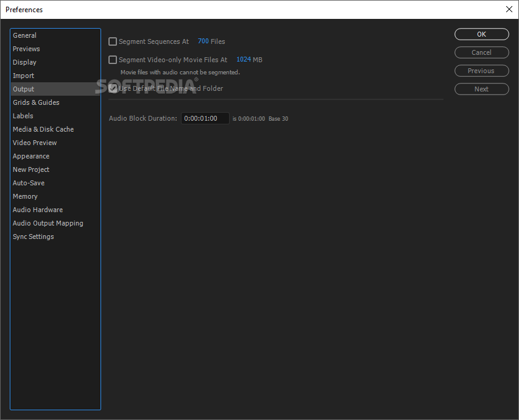Edit the 700 Files value

click(x=203, y=41)
